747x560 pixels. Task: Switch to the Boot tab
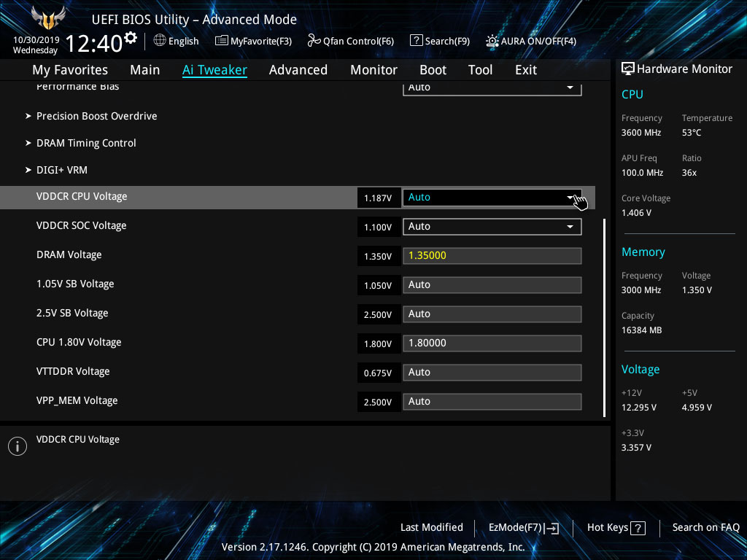pos(433,70)
